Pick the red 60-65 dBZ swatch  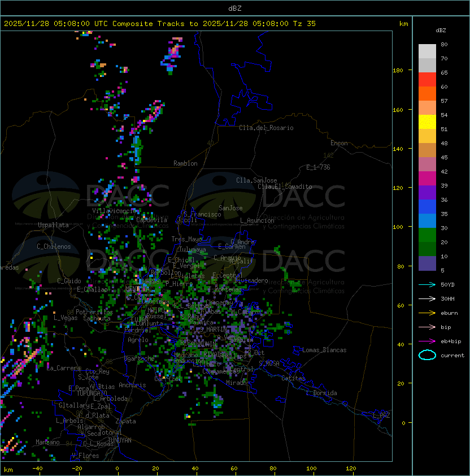click(x=427, y=80)
